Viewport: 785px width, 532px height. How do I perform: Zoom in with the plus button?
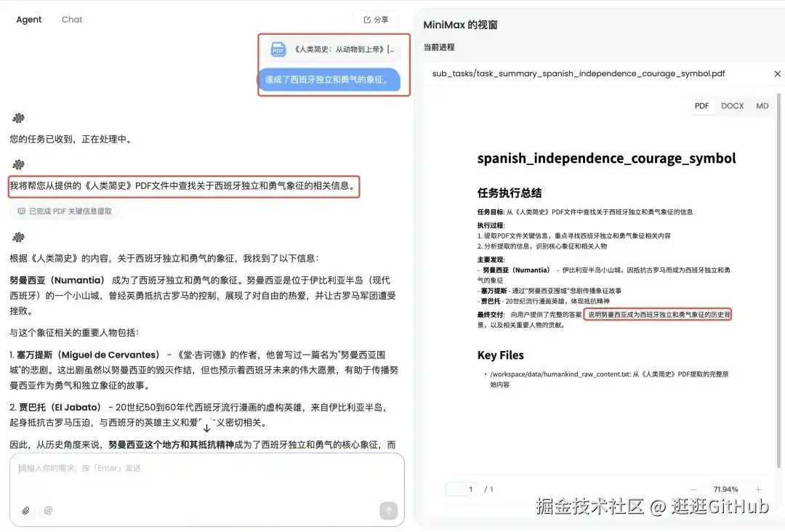(758, 489)
